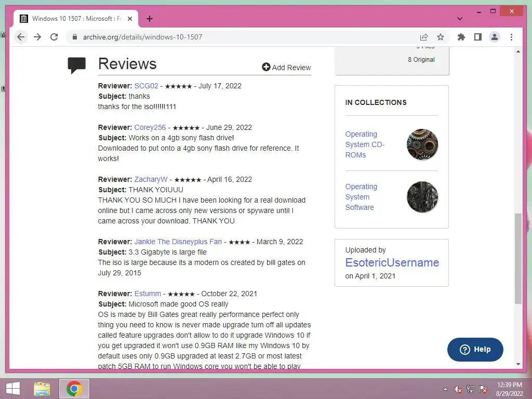Click the Help button

(475, 350)
